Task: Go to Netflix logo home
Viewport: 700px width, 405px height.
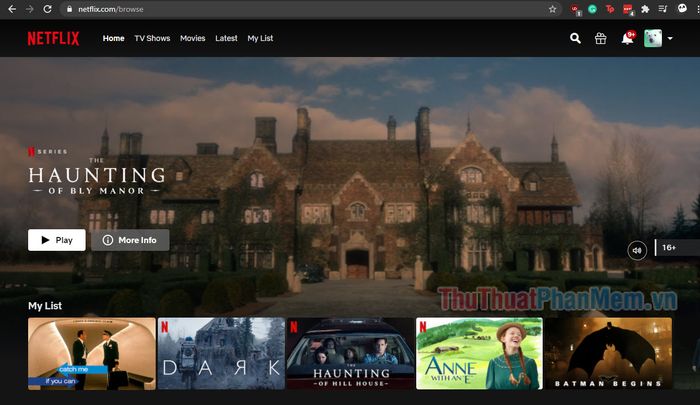Action: (x=53, y=38)
